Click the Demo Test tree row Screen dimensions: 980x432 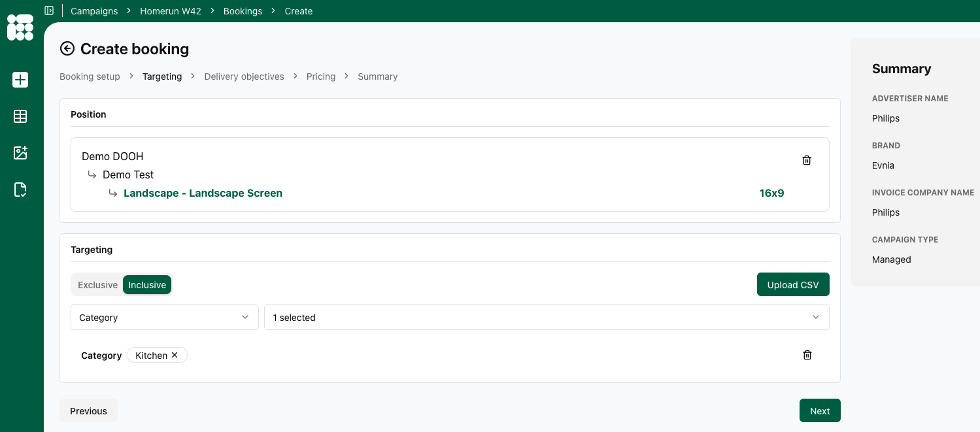pos(128,174)
